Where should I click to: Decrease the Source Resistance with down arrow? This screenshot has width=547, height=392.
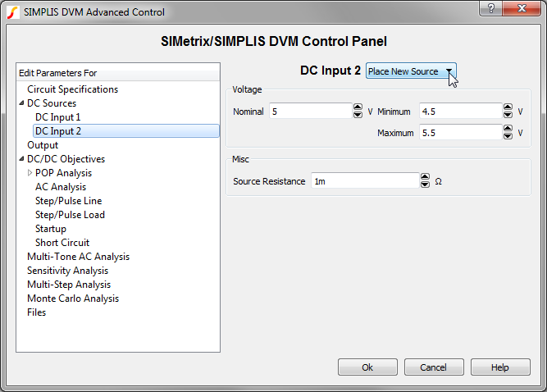(x=425, y=185)
